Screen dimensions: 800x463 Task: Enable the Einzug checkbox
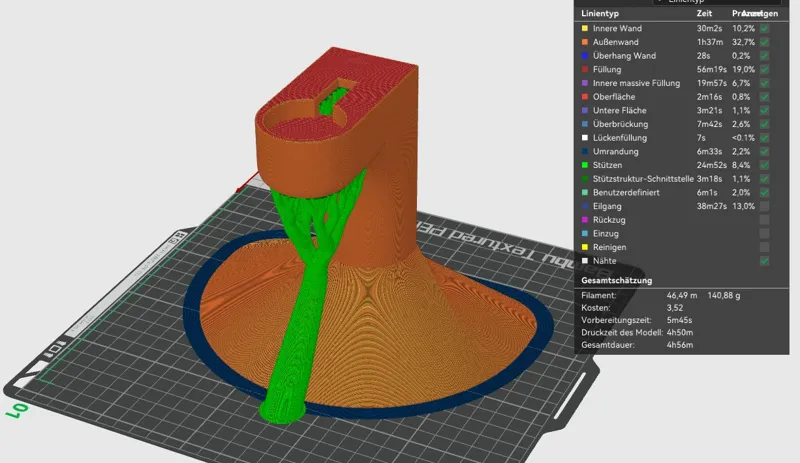(764, 234)
